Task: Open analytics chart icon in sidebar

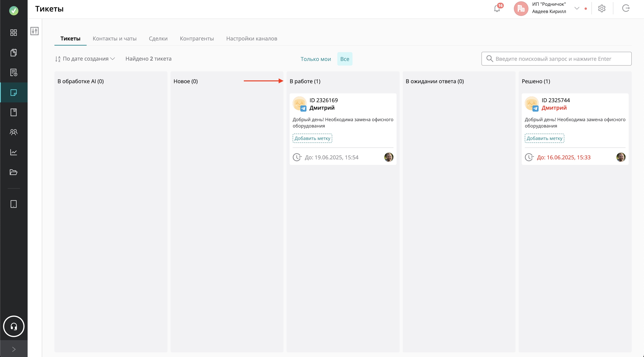Action: [x=13, y=152]
